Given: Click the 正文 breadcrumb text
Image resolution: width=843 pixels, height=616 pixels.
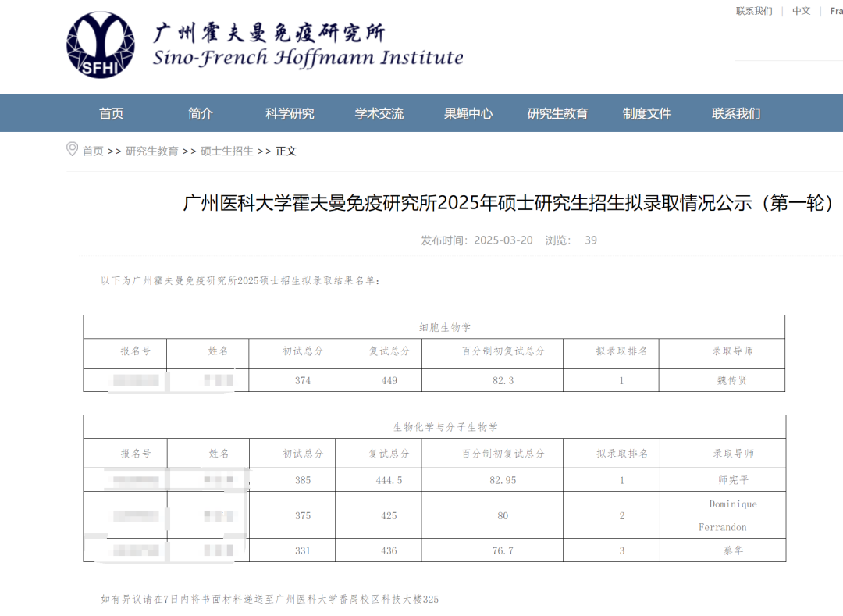Looking at the screenshot, I should click(286, 151).
